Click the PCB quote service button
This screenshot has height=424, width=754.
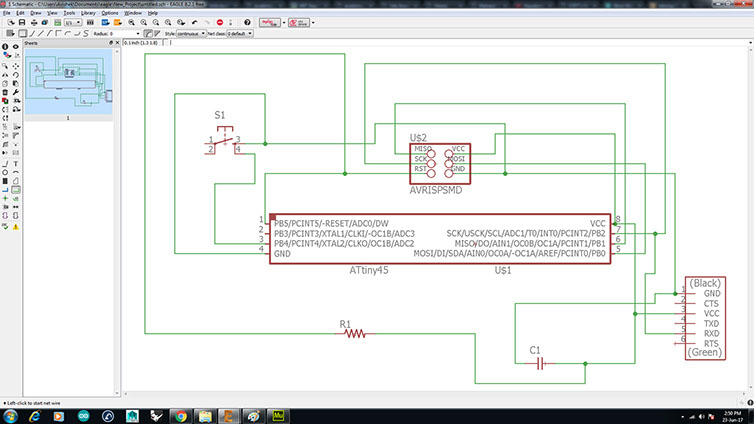pyautogui.click(x=299, y=23)
